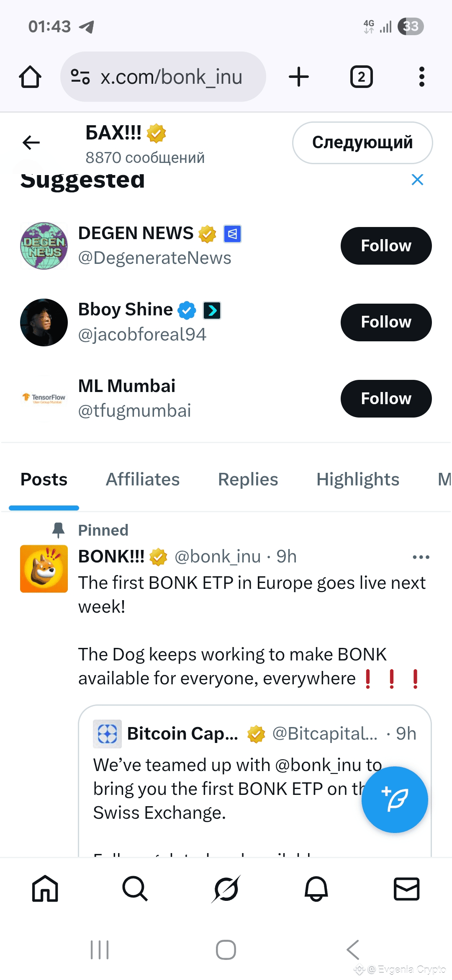Open more options on pinned BONK post
The width and height of the screenshot is (452, 980).
(x=421, y=557)
